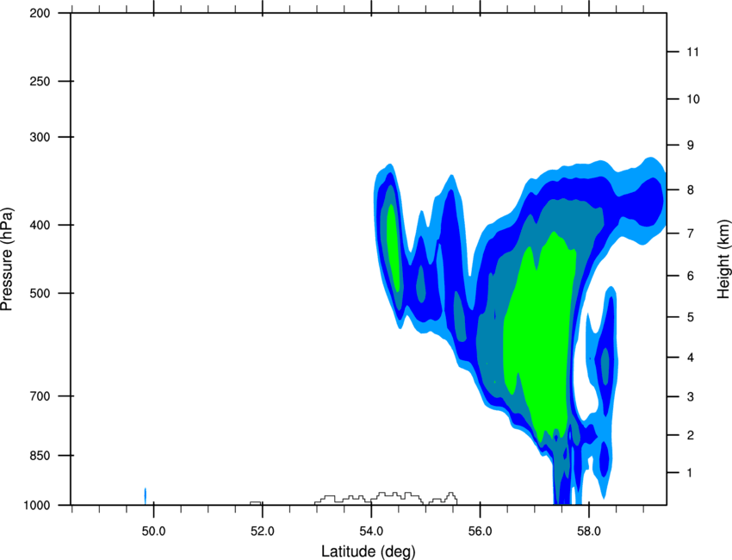Select pressure tick label 200
Screen dimensions: 732x560
[40, 14]
